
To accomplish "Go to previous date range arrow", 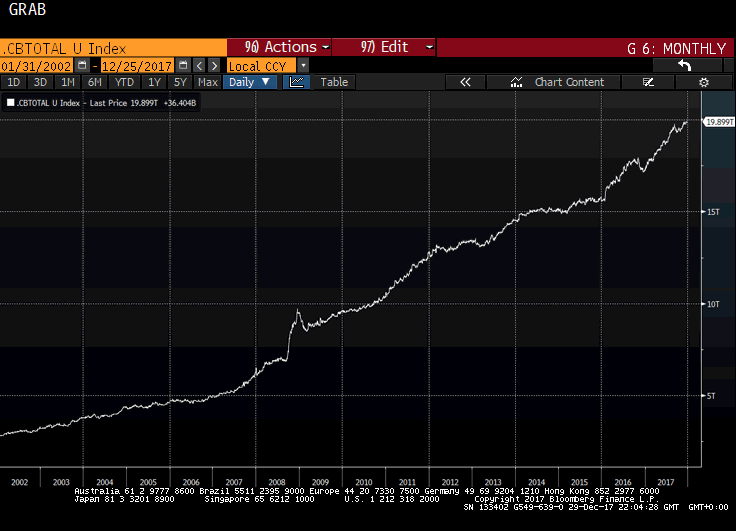I will click(x=199, y=65).
